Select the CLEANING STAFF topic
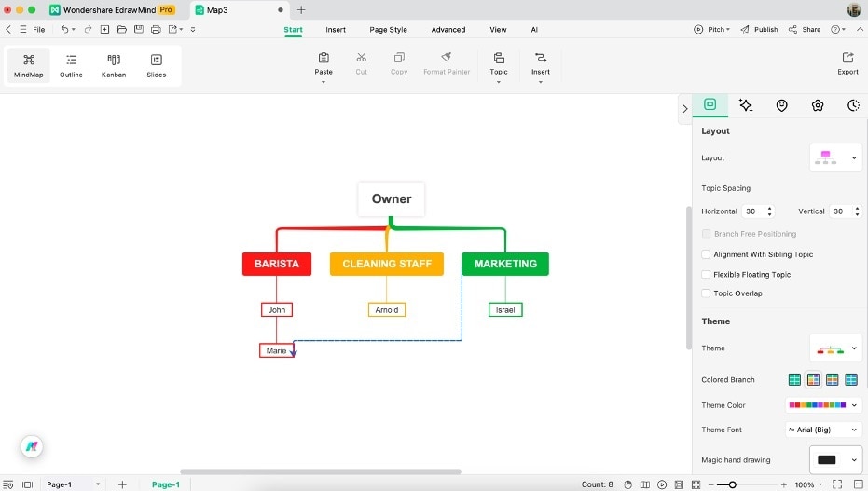 click(x=386, y=264)
